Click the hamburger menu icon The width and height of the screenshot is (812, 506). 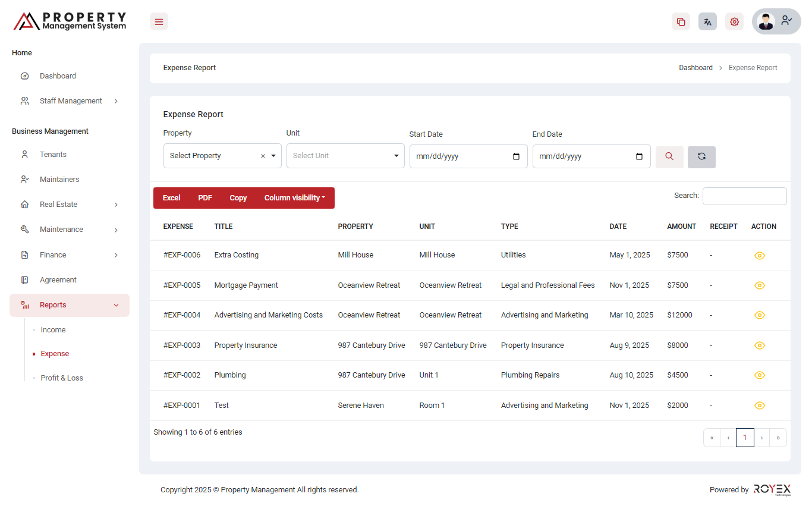pyautogui.click(x=159, y=22)
